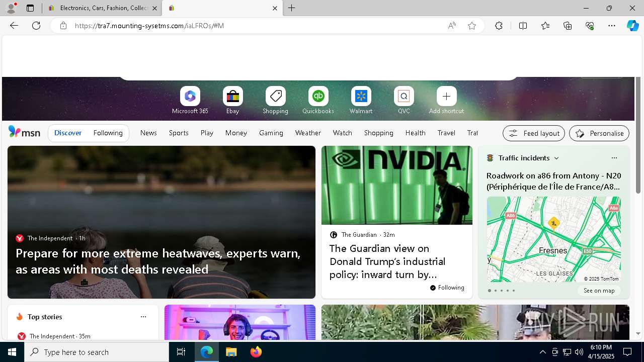Click the Windows taskbar search box
Screen dimensions: 644x362
point(97,352)
